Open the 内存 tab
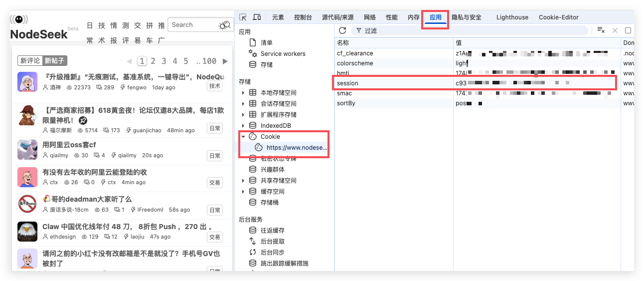Screen dimensions: 644x281 point(414,17)
